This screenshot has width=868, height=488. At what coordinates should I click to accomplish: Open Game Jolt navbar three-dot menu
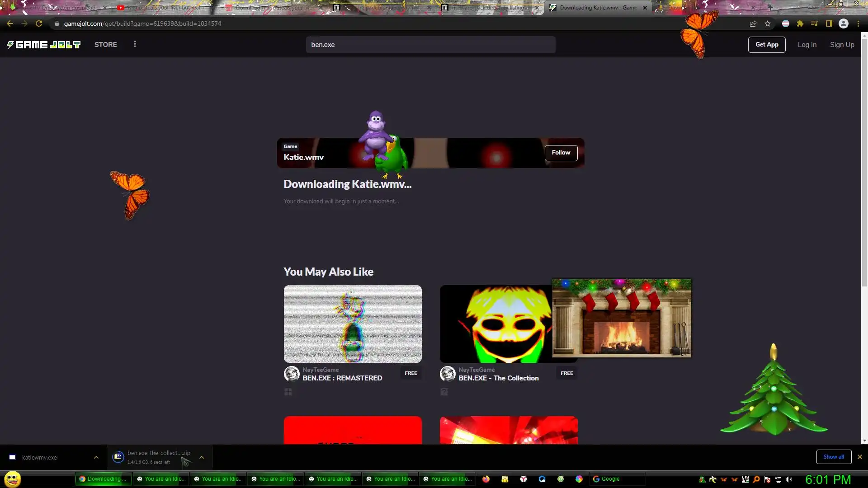pyautogui.click(x=135, y=44)
